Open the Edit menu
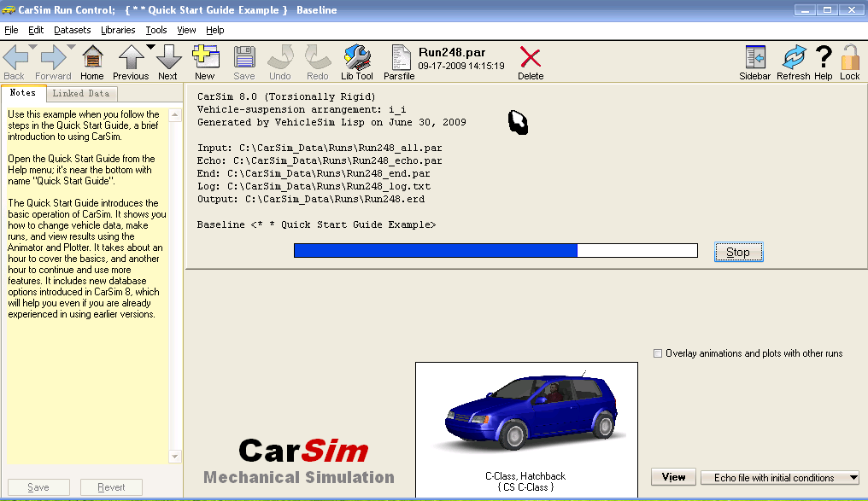868x501 pixels. pos(36,30)
